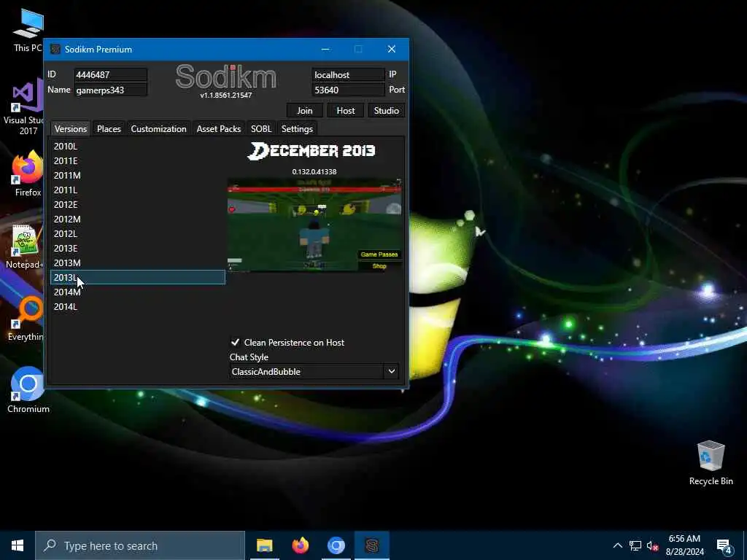
Task: Toggle Clean Persistence on Host checkbox
Action: 235,343
